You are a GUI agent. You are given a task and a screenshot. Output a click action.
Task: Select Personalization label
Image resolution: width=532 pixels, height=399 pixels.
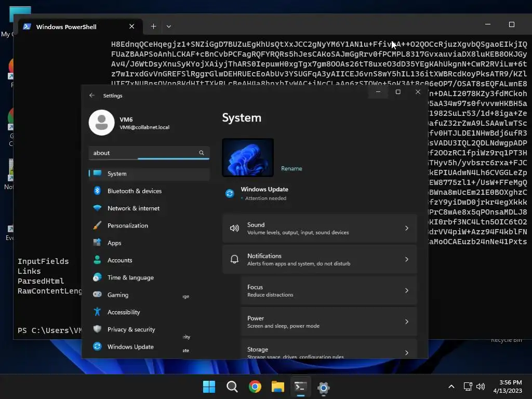point(128,225)
